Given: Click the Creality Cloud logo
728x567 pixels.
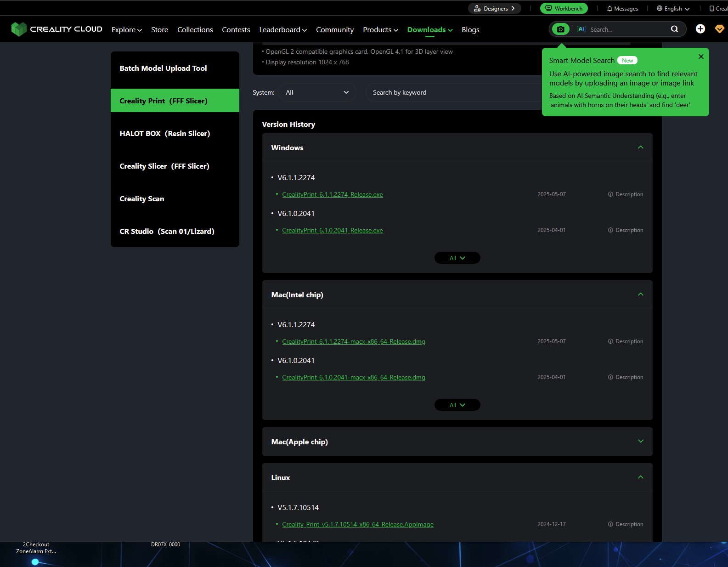Looking at the screenshot, I should coord(57,29).
